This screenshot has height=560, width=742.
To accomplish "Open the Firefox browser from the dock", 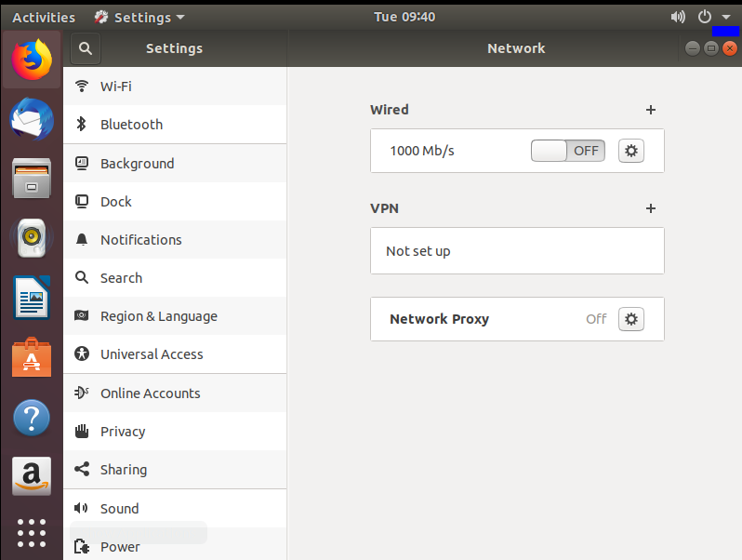I will pos(32,60).
